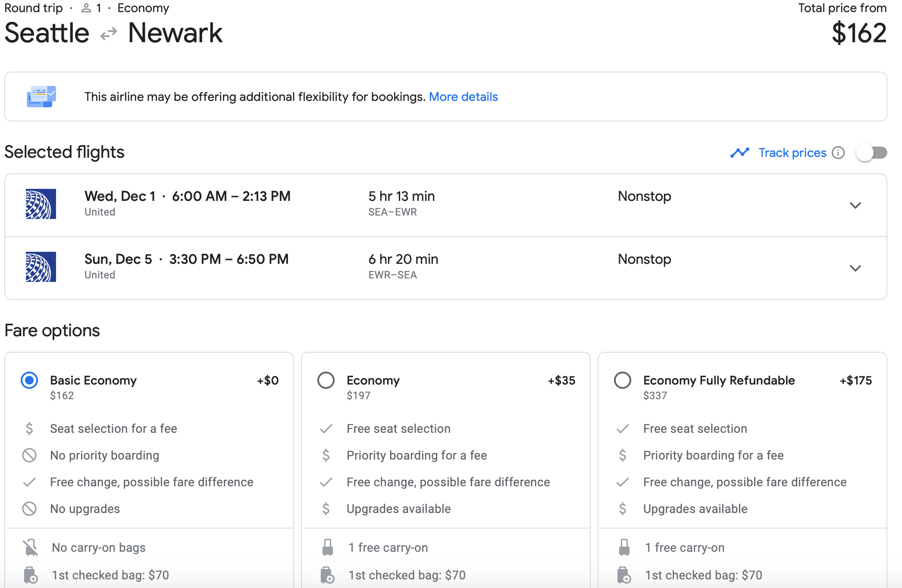
Task: Expand the Sun, Dec 5 flight details
Action: [x=855, y=268]
